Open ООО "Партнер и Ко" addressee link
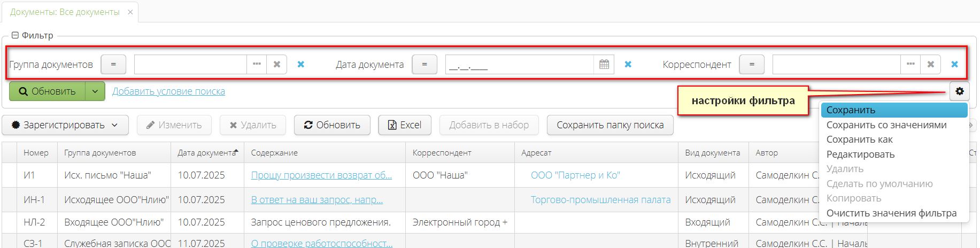980x248 pixels. 575,175
